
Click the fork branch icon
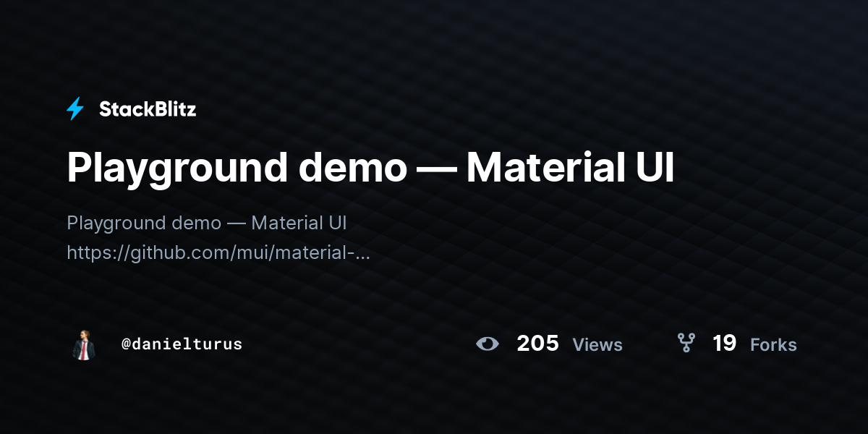coord(686,343)
